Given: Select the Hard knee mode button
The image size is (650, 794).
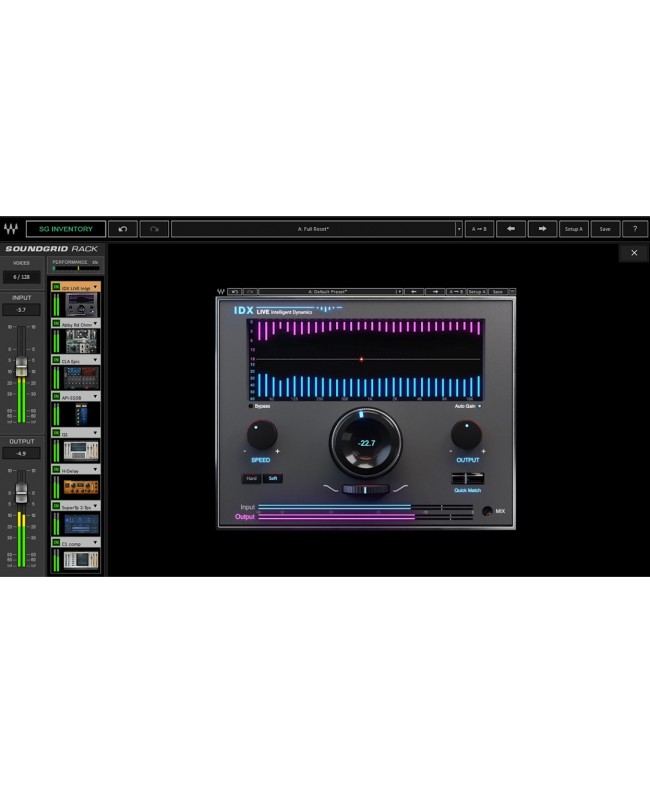Looking at the screenshot, I should [x=252, y=478].
